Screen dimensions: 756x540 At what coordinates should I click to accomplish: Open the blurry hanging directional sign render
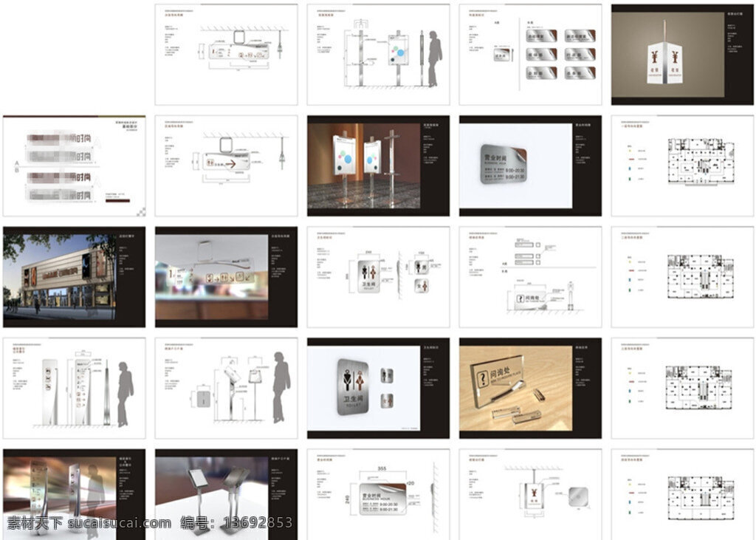coord(226,277)
